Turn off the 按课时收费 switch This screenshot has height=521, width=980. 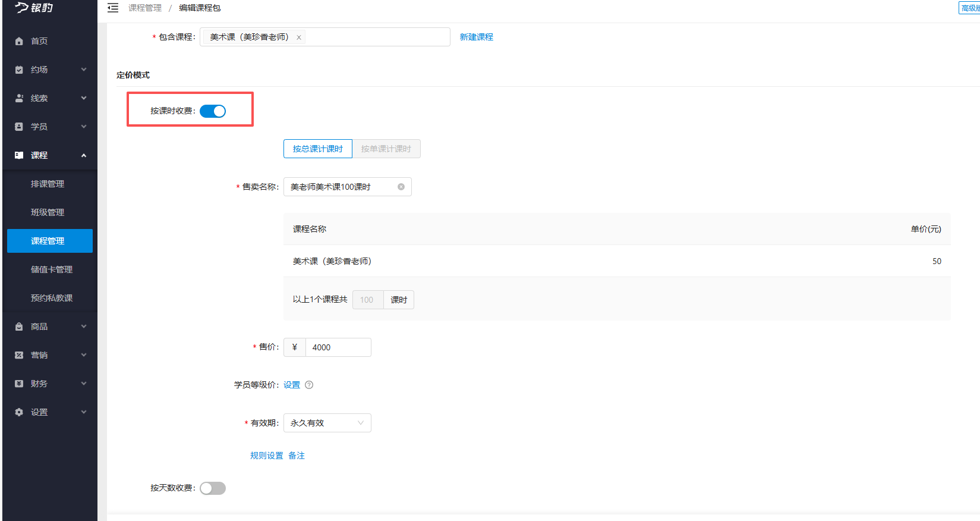(x=213, y=111)
